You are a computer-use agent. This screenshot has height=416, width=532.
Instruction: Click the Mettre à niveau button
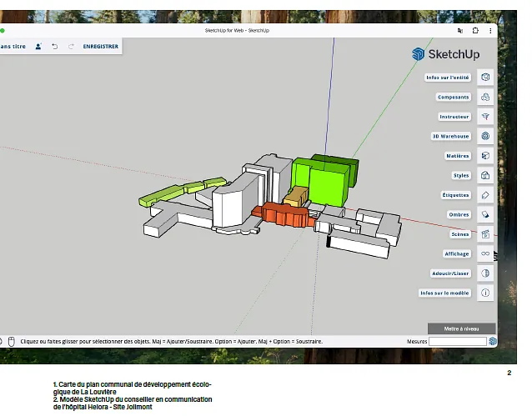pos(461,328)
